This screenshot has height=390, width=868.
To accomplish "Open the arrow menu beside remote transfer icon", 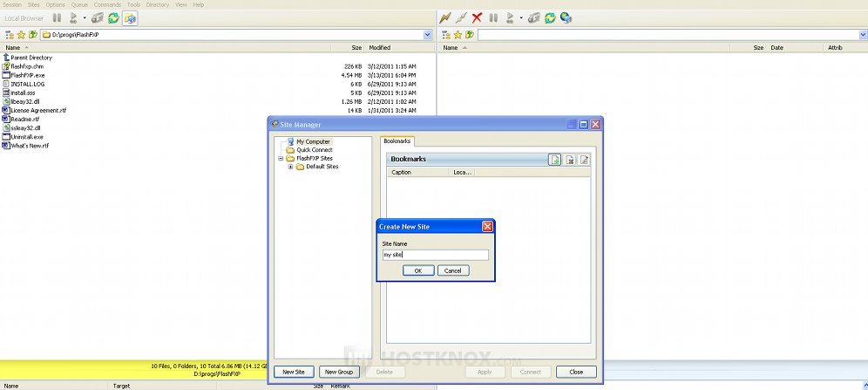I will click(521, 18).
